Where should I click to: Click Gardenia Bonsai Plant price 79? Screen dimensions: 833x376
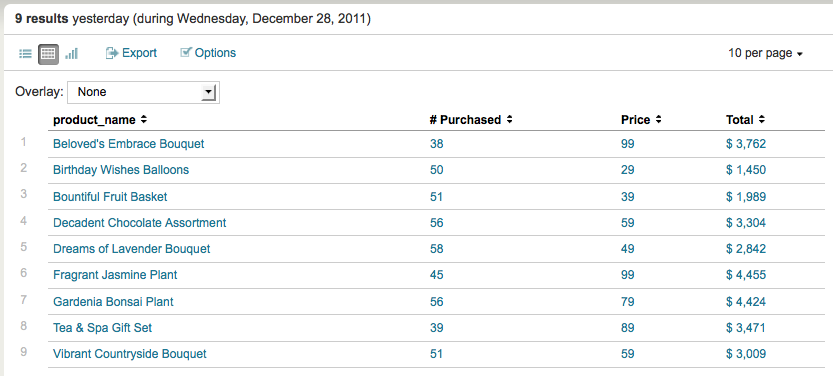[627, 302]
